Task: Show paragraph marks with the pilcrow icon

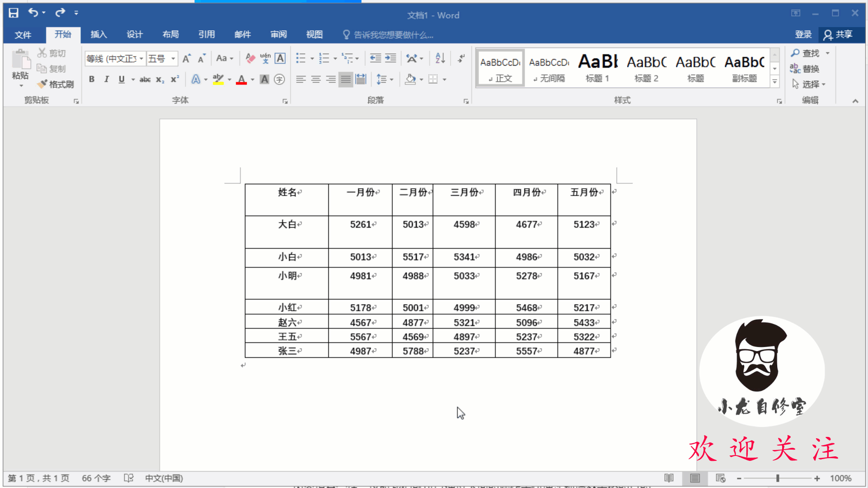Action: 461,58
